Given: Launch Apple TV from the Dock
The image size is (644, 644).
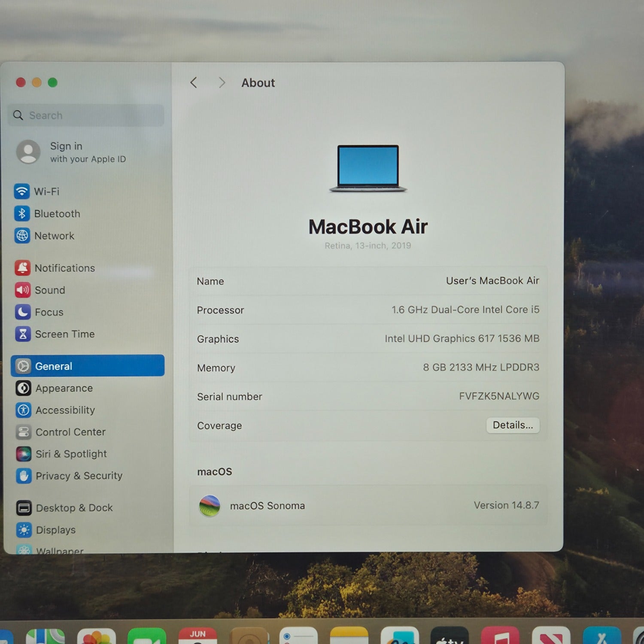Looking at the screenshot, I should tap(450, 636).
